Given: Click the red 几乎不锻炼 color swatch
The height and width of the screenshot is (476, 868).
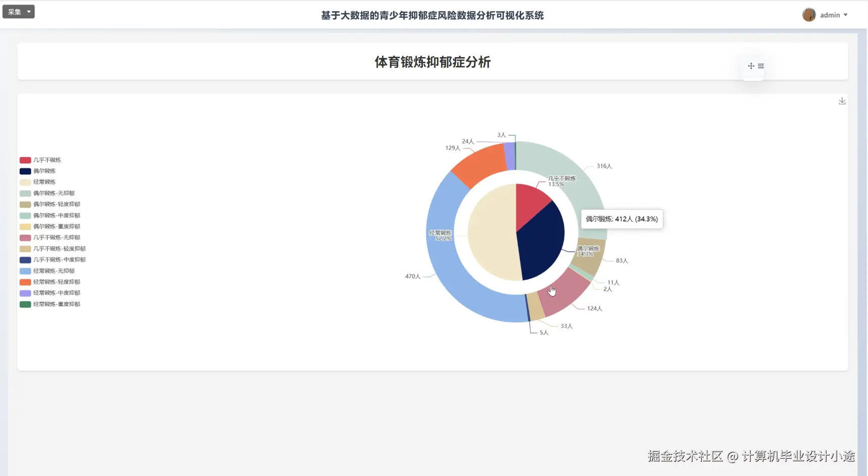Looking at the screenshot, I should pos(25,160).
